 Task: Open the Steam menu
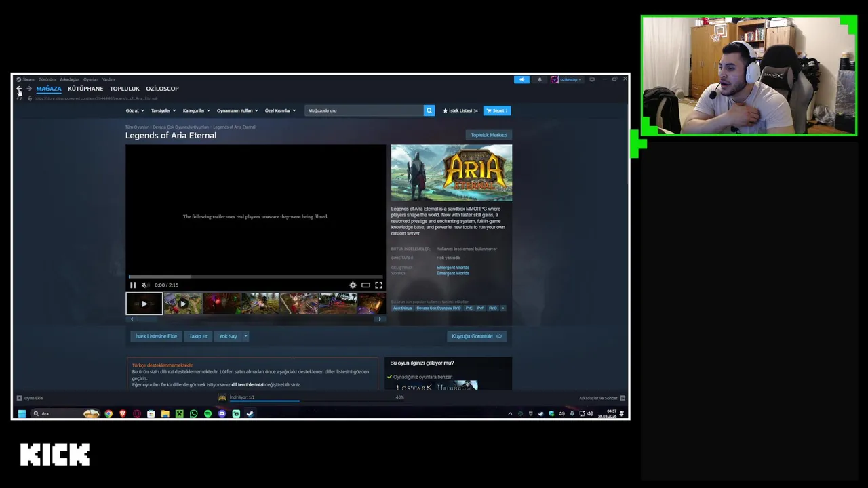26,79
